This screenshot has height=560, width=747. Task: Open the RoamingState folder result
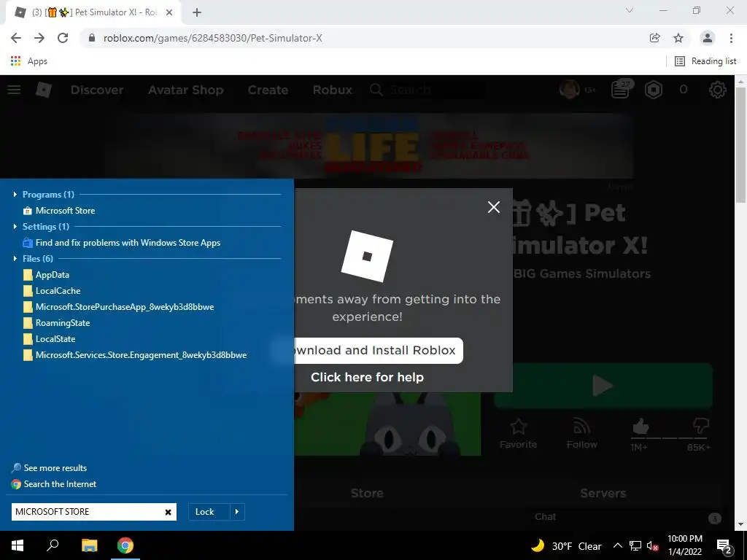[x=56, y=323]
